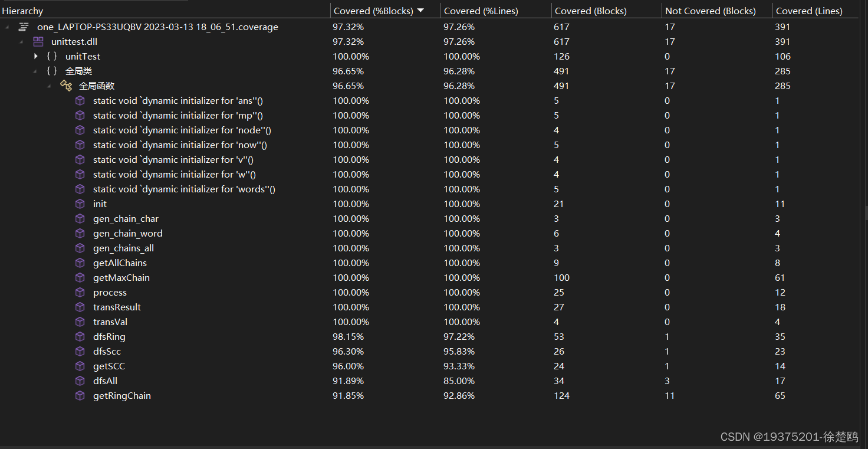
Task: Click the namespace braces icon beside unitTest
Action: click(52, 57)
